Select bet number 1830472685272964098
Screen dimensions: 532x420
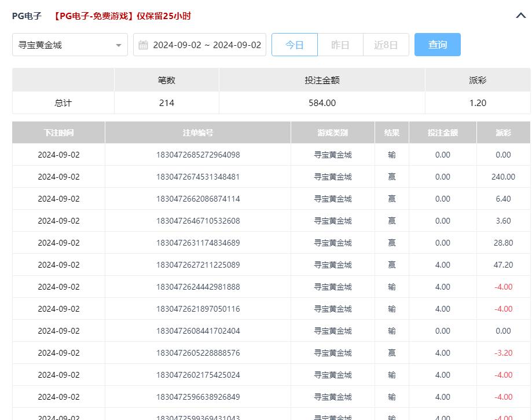197,155
